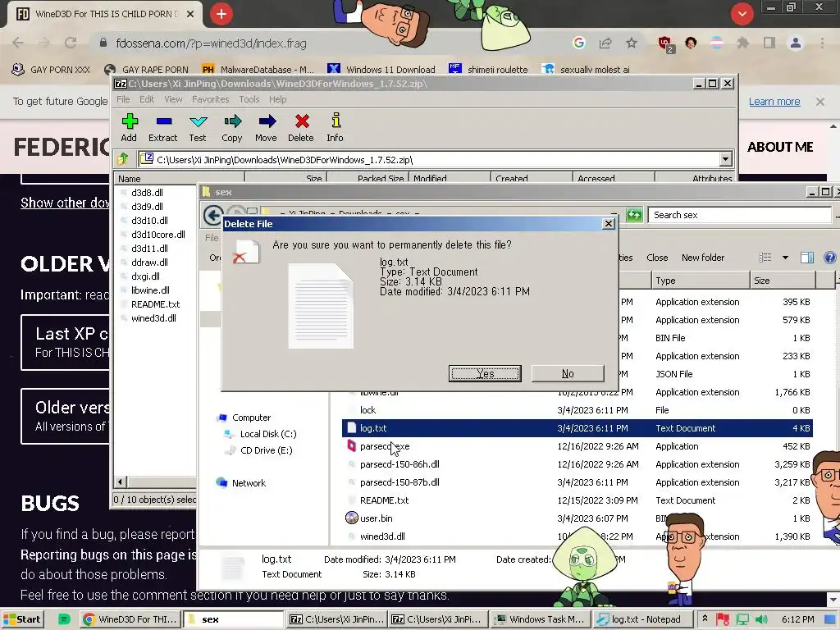Select d3d10core.dll in the 7-Zip list

(157, 234)
